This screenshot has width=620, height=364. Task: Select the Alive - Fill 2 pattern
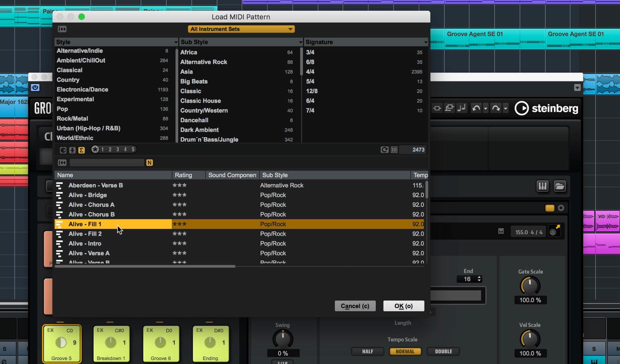point(239,234)
